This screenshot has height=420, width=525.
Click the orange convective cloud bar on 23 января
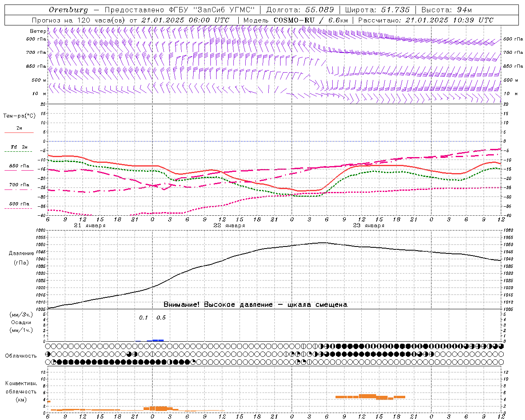[370, 397]
